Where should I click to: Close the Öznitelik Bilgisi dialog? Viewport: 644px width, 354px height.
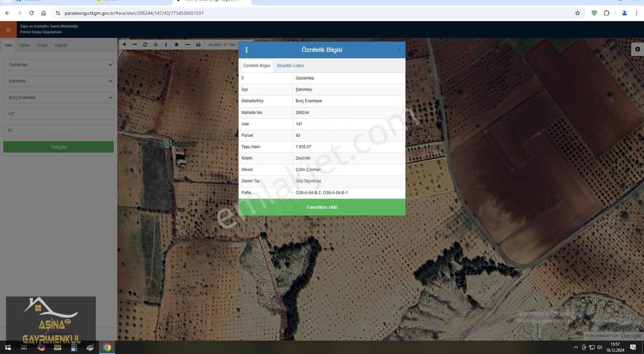398,50
